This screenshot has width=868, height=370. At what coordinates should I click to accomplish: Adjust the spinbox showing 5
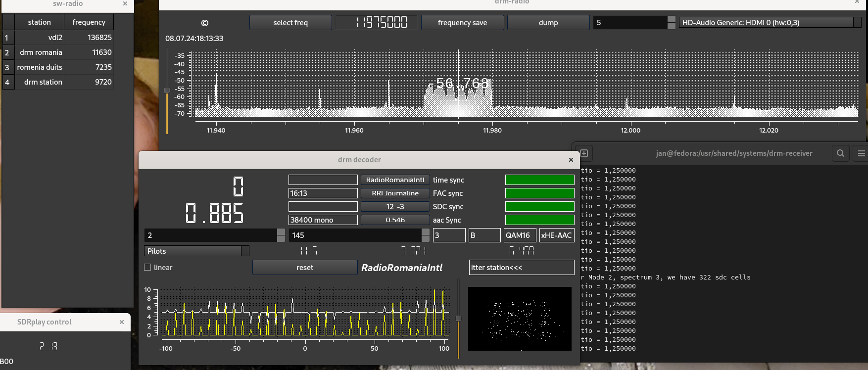tap(634, 23)
